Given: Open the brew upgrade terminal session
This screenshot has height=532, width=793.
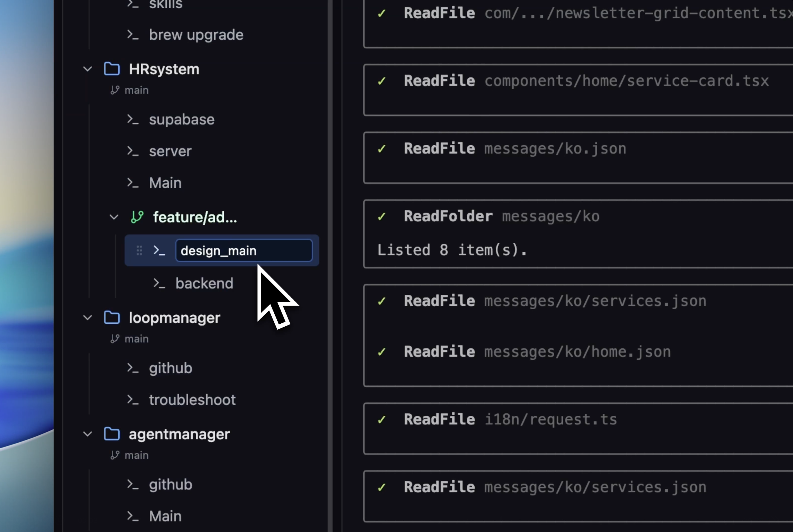Looking at the screenshot, I should pyautogui.click(x=196, y=35).
